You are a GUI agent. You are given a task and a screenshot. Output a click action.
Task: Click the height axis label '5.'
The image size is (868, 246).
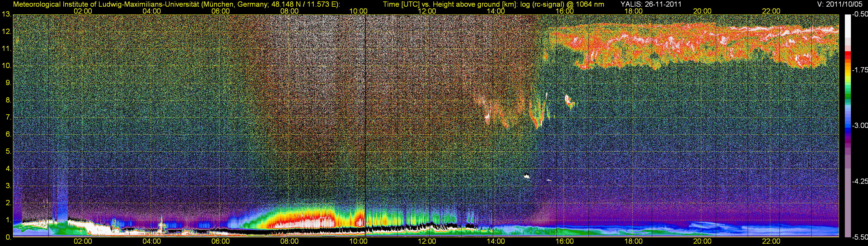(8, 152)
